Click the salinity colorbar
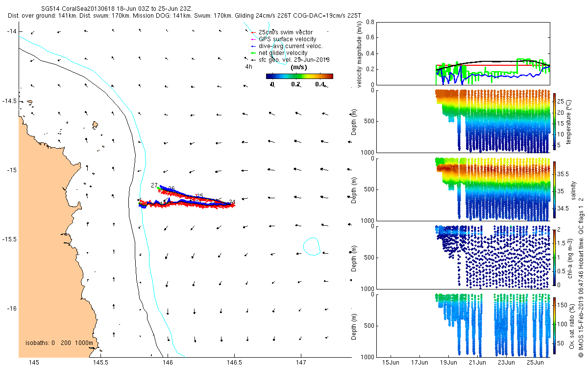Screen dimensions: 588x368 pos(555,189)
